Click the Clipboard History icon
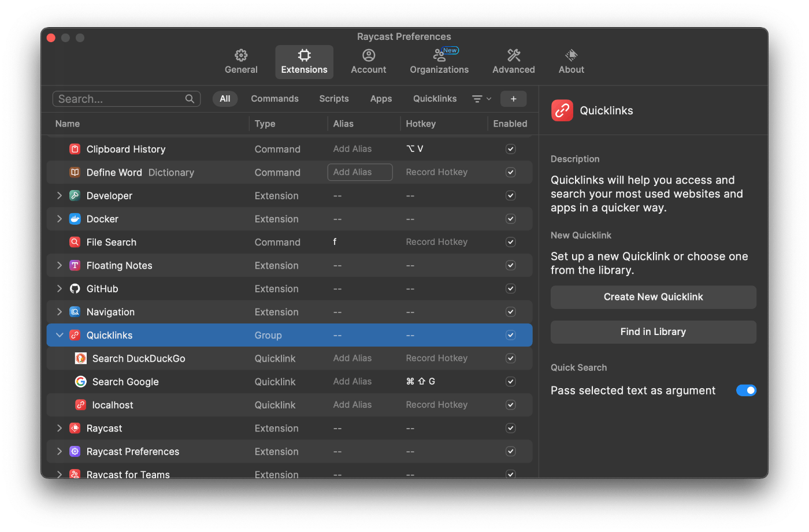The height and width of the screenshot is (532, 809). 75,149
